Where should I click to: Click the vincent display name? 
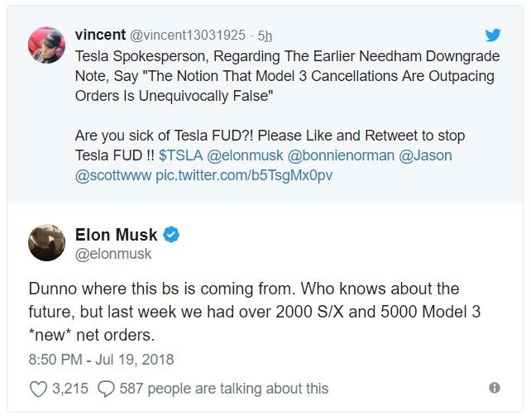100,35
